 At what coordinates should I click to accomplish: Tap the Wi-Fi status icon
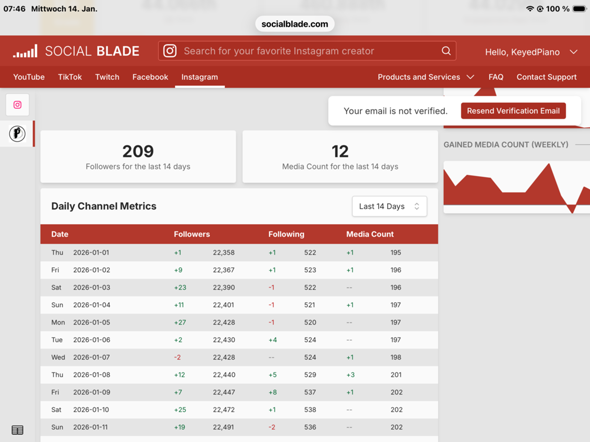(530, 9)
